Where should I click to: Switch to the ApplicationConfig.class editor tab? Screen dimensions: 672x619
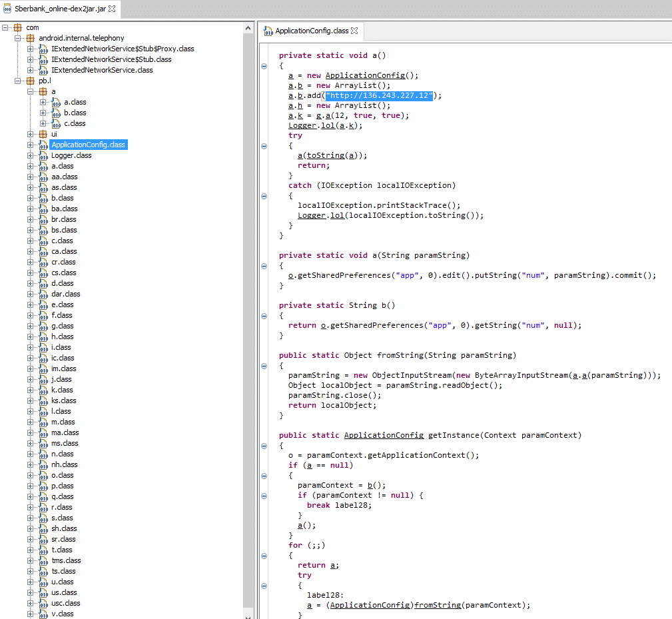click(312, 31)
